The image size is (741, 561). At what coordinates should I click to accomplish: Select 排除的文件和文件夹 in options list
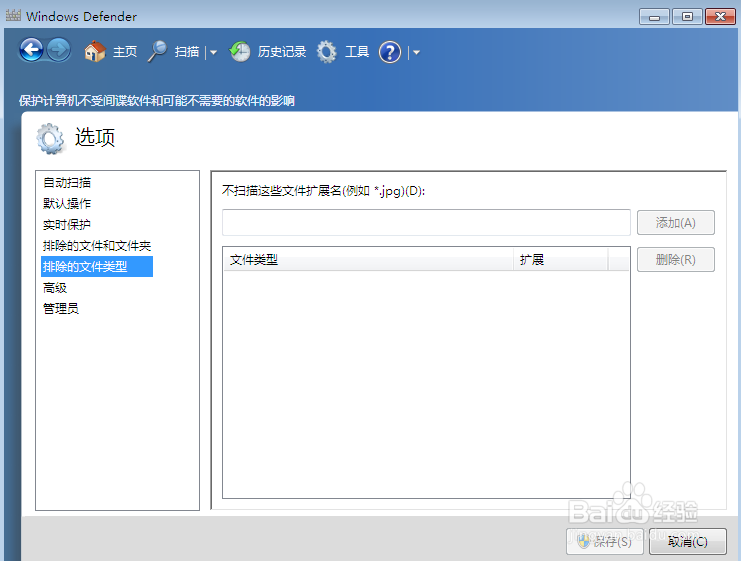(x=97, y=246)
